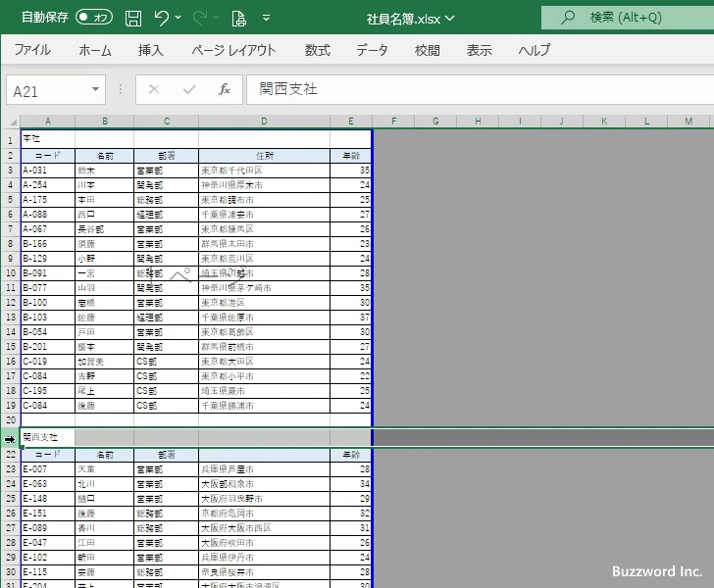Screen dimensions: 714x588
Task: Click cell 千葉県勝浦市 in row 19
Action: coord(264,405)
